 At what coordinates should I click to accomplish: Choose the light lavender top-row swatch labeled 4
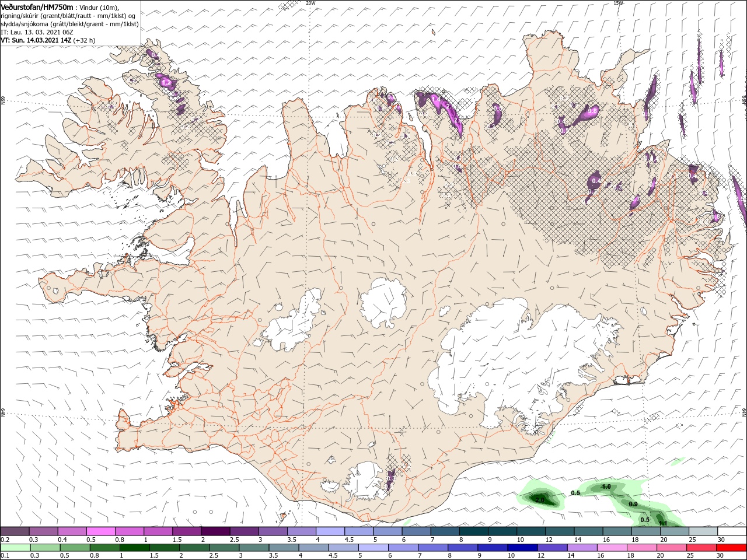[x=330, y=531]
